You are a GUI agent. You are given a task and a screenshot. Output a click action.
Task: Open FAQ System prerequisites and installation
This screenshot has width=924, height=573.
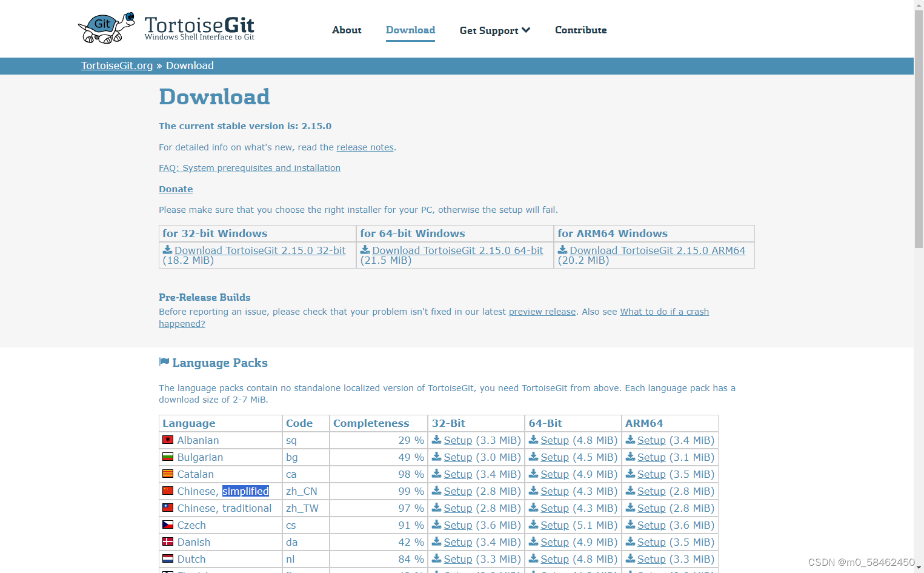[250, 168]
